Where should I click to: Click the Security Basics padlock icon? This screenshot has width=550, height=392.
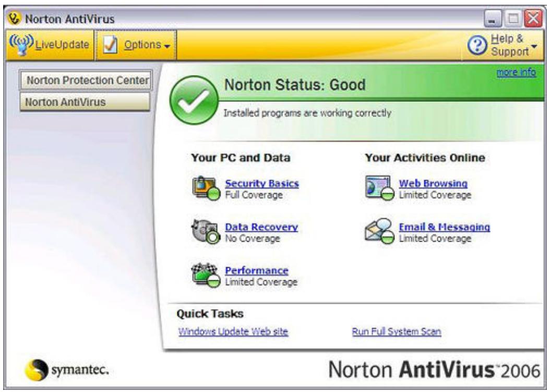[x=206, y=188]
